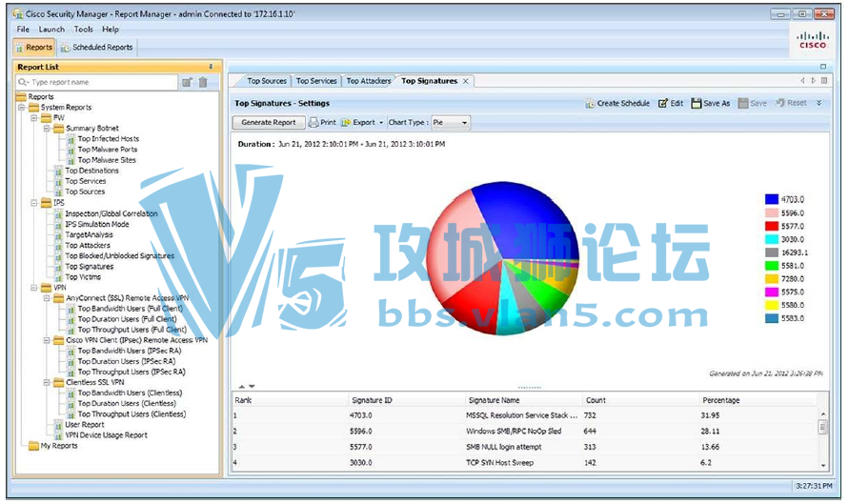
Task: Close the Top Signatures tab
Action: pos(465,81)
